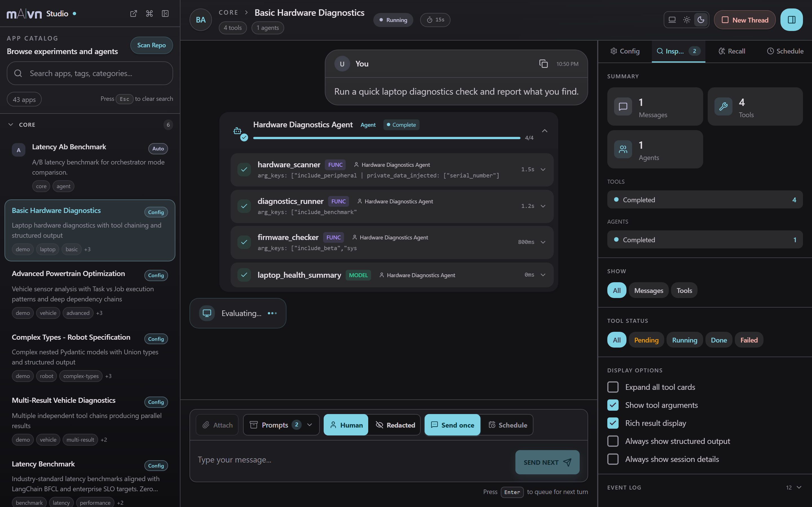Image resolution: width=812 pixels, height=507 pixels.
Task: Start a New Thread
Action: (x=745, y=20)
